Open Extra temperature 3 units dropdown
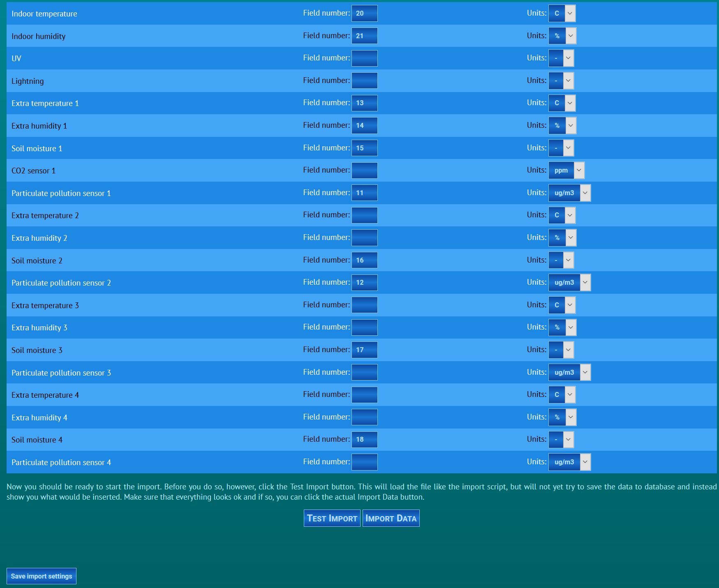The height and width of the screenshot is (588, 719). tap(562, 305)
